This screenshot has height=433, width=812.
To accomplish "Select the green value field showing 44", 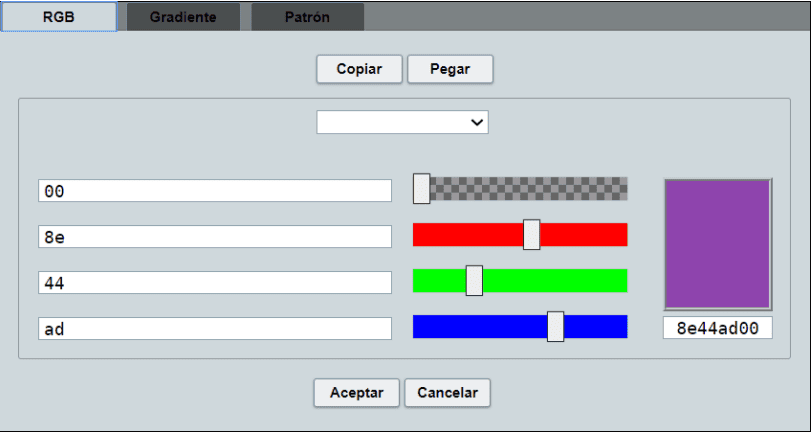I will 214,283.
